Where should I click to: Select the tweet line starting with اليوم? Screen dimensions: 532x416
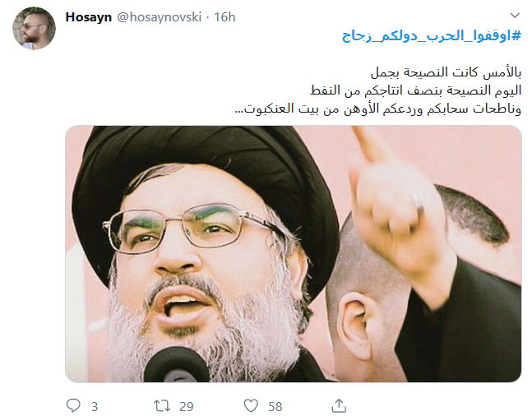point(415,90)
